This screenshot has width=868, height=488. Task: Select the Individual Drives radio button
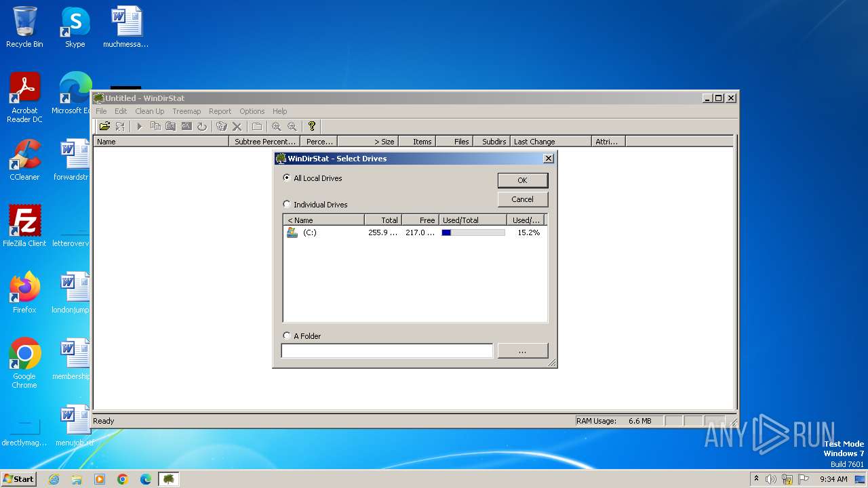point(287,204)
